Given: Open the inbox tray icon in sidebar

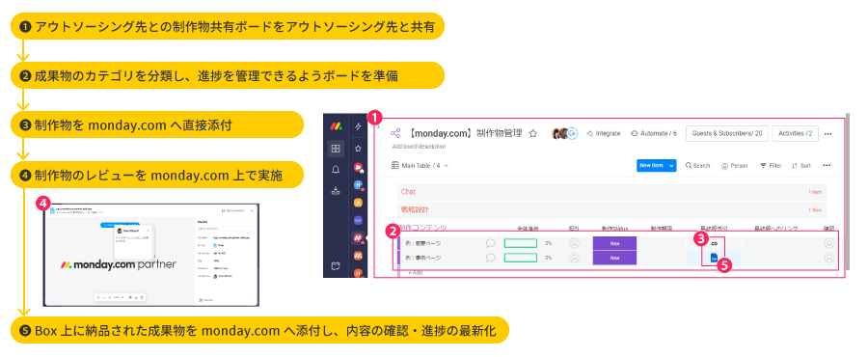Looking at the screenshot, I should click(336, 190).
